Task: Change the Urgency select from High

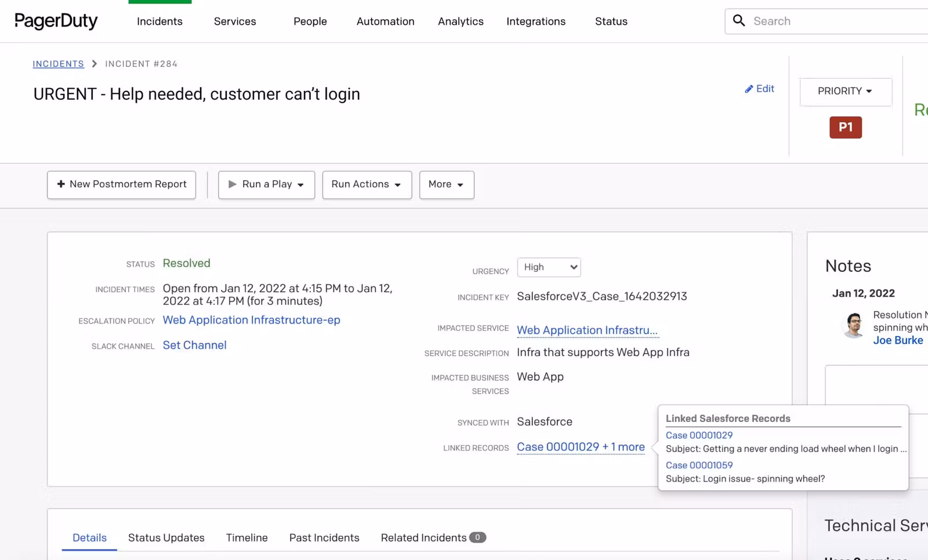Action: pos(549,267)
